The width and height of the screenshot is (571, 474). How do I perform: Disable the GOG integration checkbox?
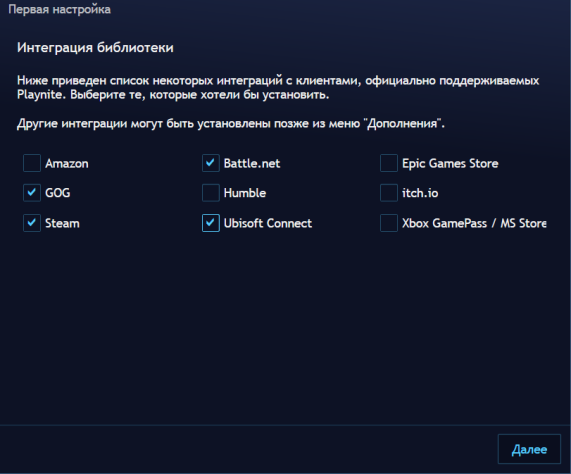point(32,193)
